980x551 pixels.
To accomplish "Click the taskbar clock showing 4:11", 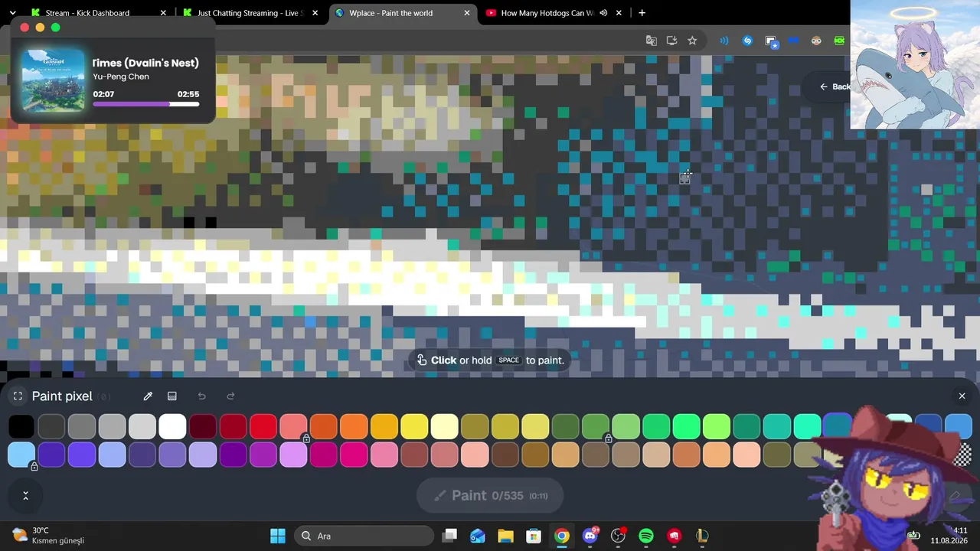I will [x=949, y=535].
